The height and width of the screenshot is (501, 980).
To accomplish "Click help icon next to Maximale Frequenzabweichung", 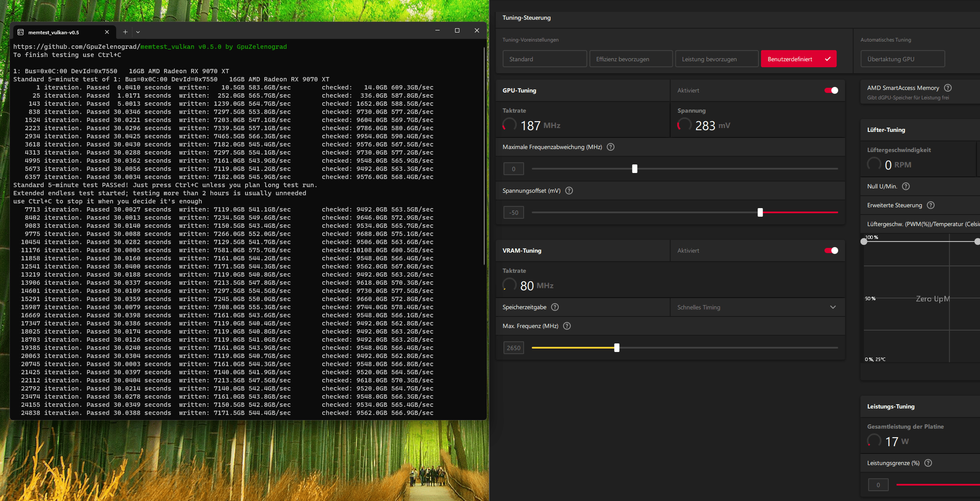I will (611, 147).
